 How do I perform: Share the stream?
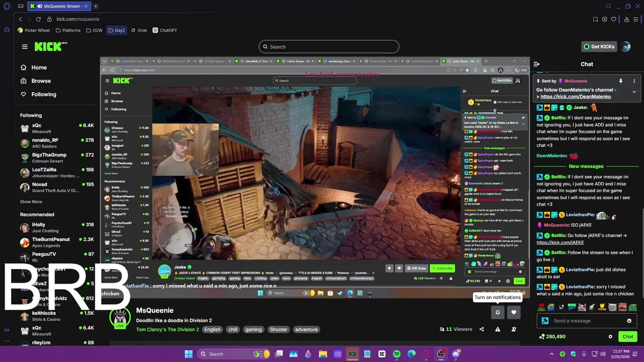click(x=481, y=329)
